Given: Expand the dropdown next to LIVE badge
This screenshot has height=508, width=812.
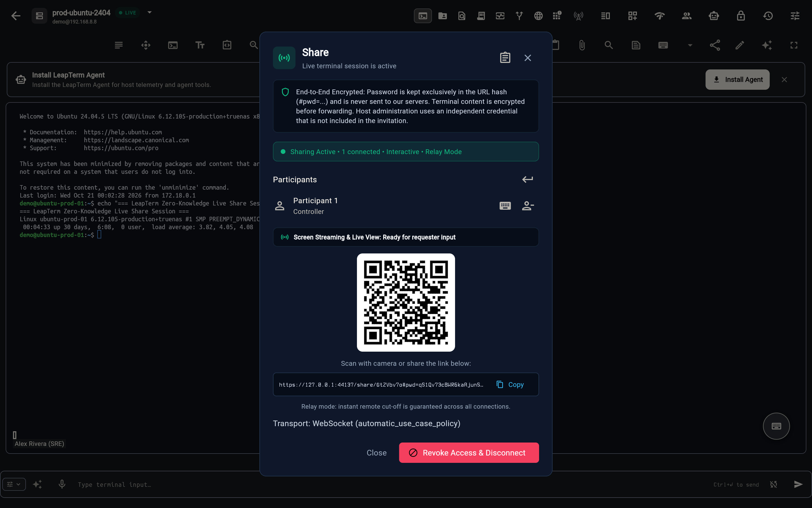Looking at the screenshot, I should [150, 12].
